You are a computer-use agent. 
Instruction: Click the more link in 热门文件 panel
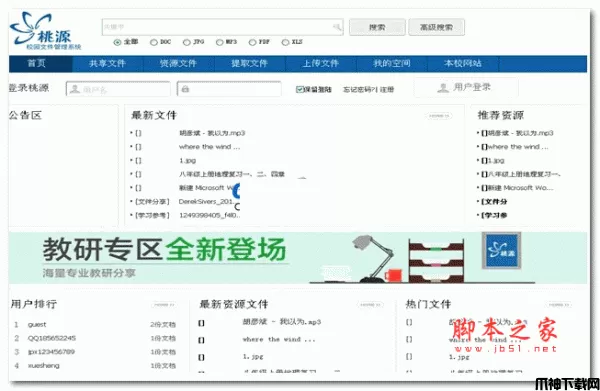point(558,305)
